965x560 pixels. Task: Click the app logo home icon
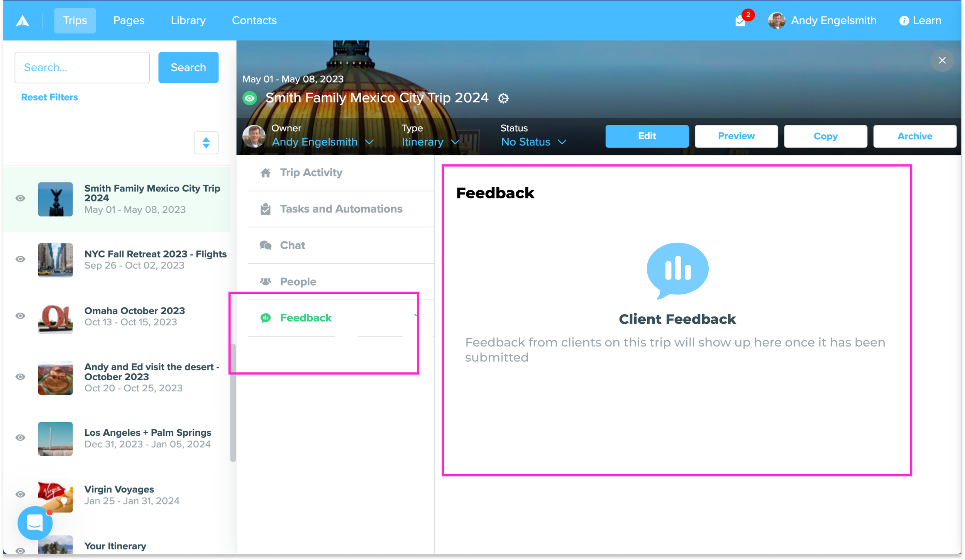tap(22, 20)
